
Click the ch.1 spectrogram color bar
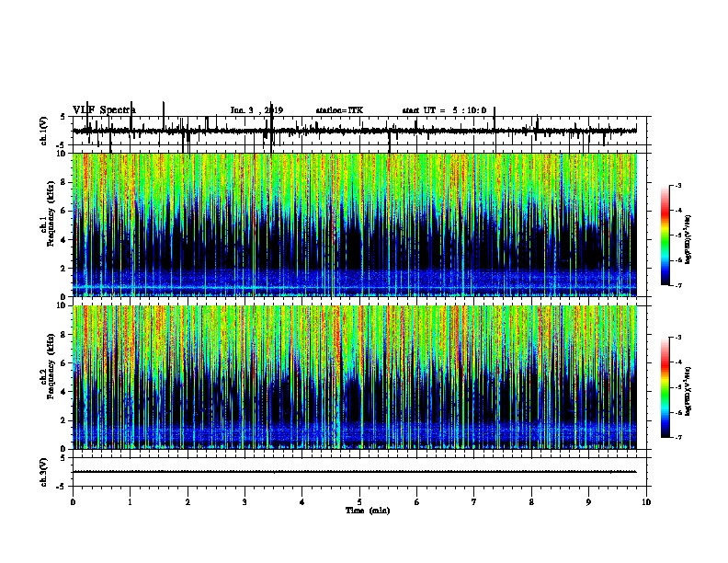pos(665,236)
